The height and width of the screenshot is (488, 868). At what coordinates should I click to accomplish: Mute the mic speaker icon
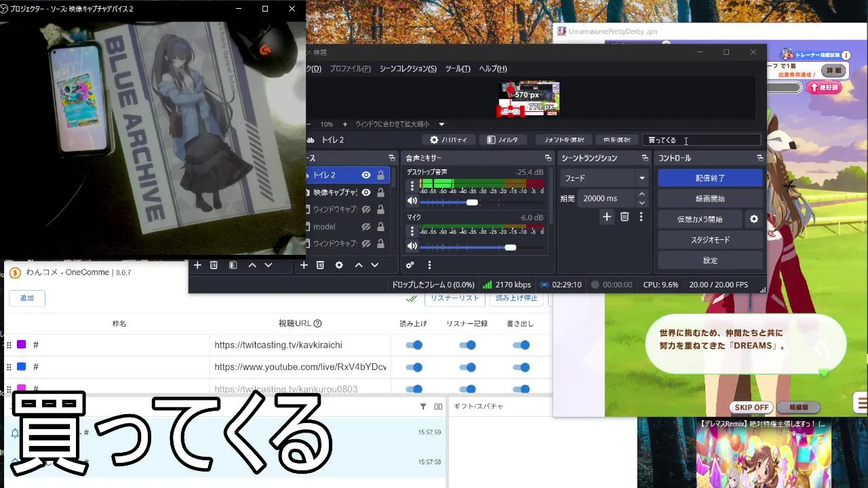(412, 247)
